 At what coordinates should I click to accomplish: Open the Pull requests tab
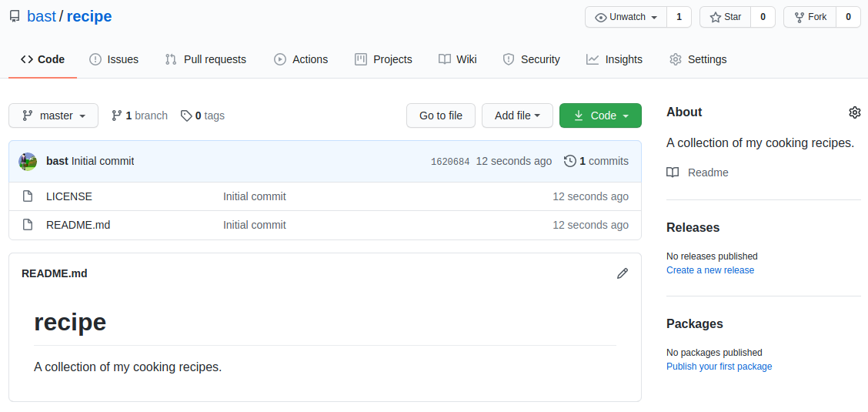(205, 59)
